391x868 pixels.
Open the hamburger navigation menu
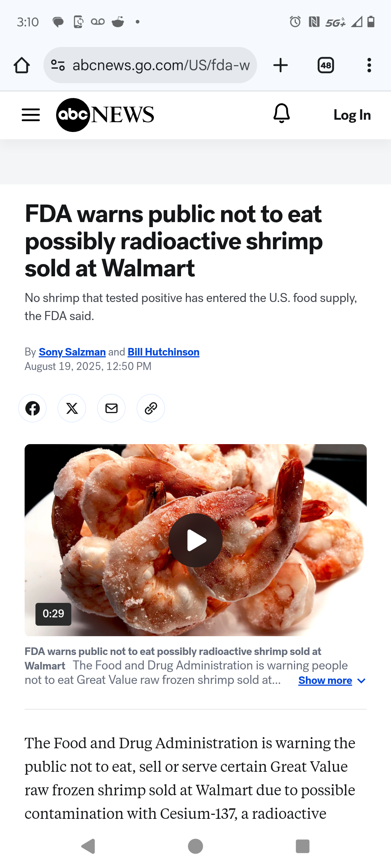point(31,115)
